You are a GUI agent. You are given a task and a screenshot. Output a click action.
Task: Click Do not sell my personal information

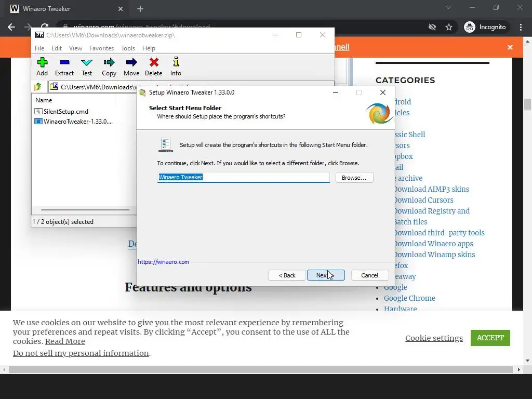(81, 353)
